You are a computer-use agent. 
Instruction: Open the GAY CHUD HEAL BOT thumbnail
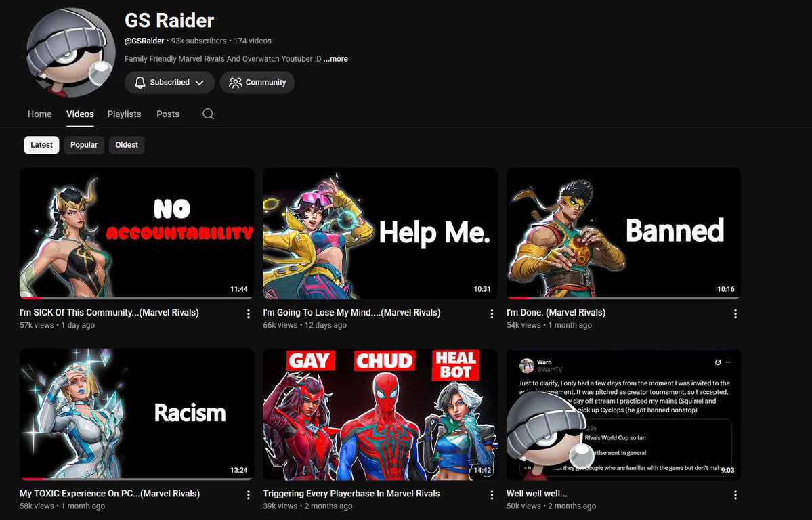[x=380, y=414]
